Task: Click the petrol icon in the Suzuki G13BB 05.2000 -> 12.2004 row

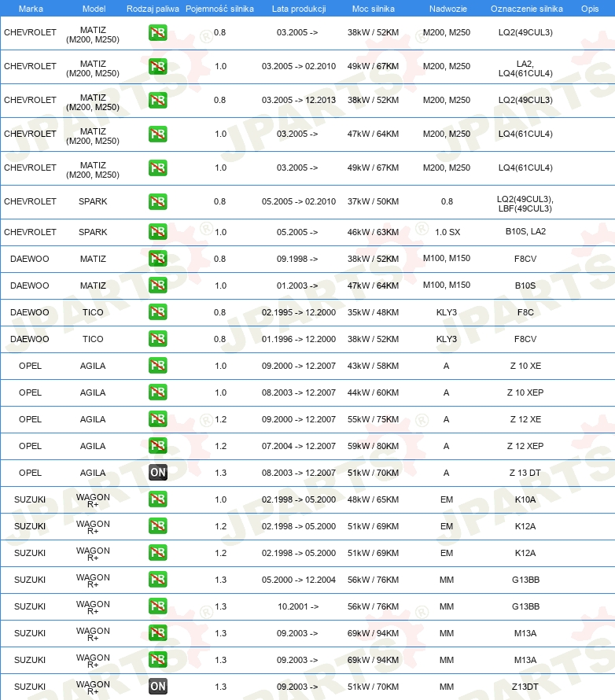Action: pos(158,580)
